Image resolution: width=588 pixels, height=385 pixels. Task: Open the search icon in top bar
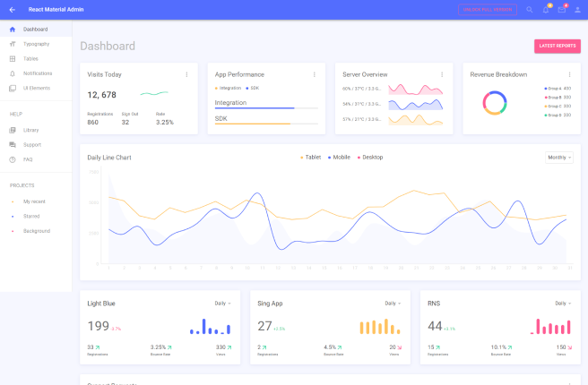click(530, 9)
